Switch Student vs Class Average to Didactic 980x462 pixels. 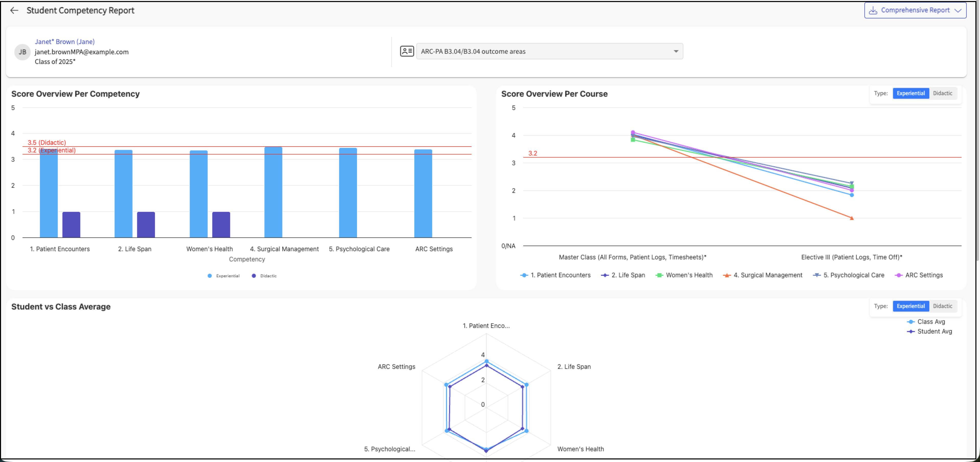[942, 306]
